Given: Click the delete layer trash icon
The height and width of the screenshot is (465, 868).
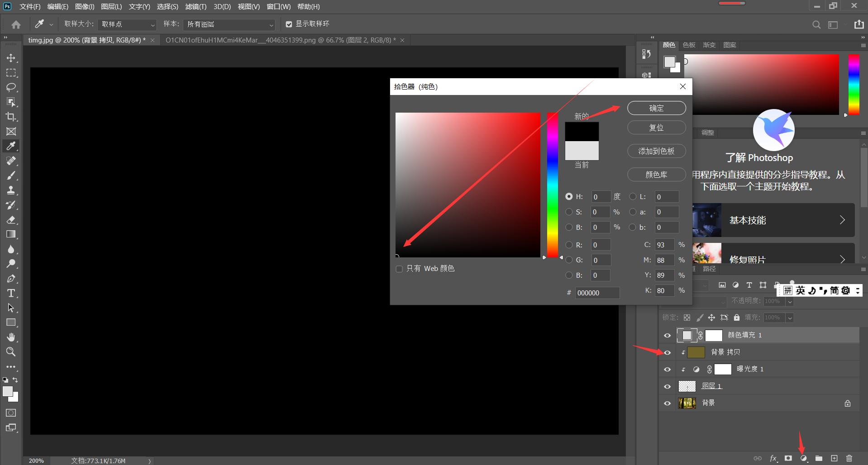Looking at the screenshot, I should (x=849, y=458).
